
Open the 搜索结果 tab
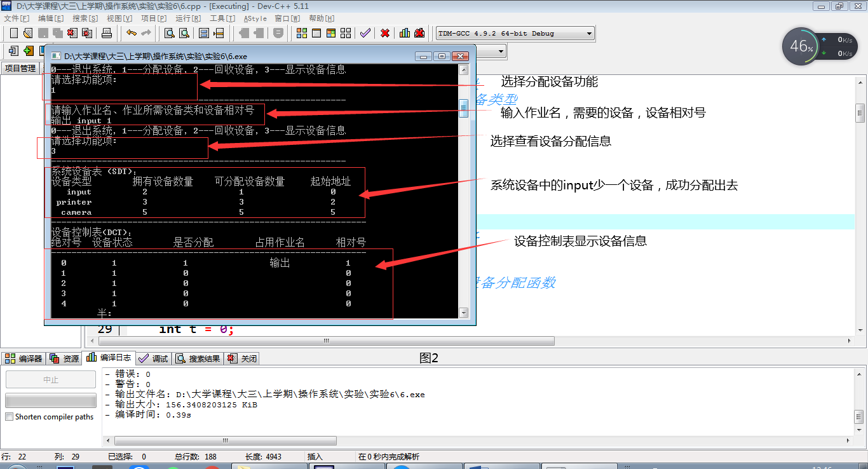198,358
